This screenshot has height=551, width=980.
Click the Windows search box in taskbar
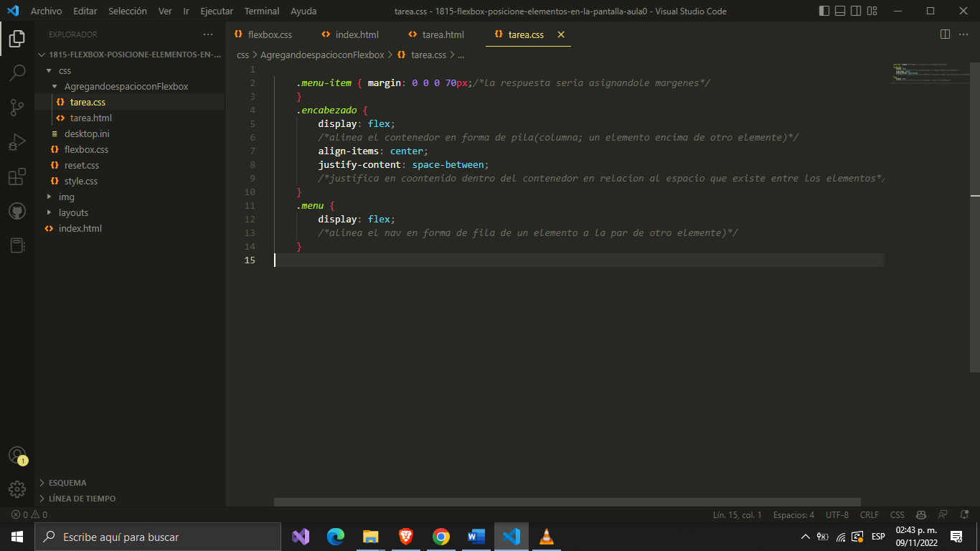pos(158,537)
